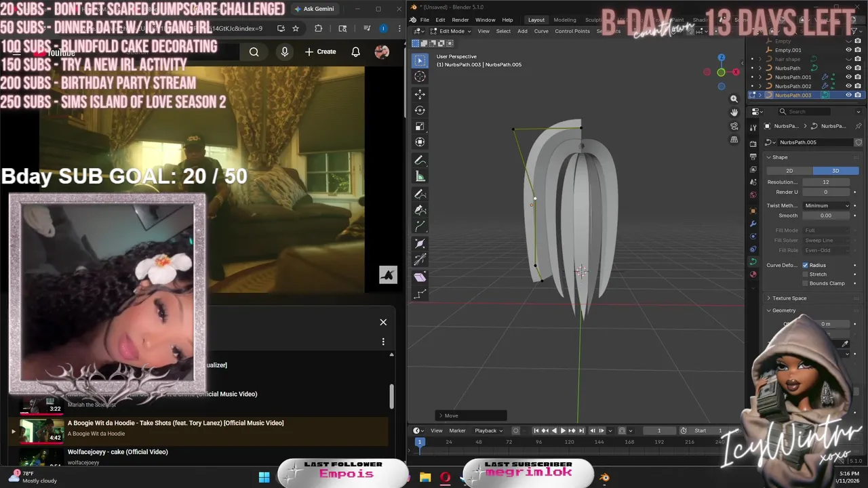Activate the 3D Cursor tool
Viewport: 868px width, 488px height.
point(420,77)
